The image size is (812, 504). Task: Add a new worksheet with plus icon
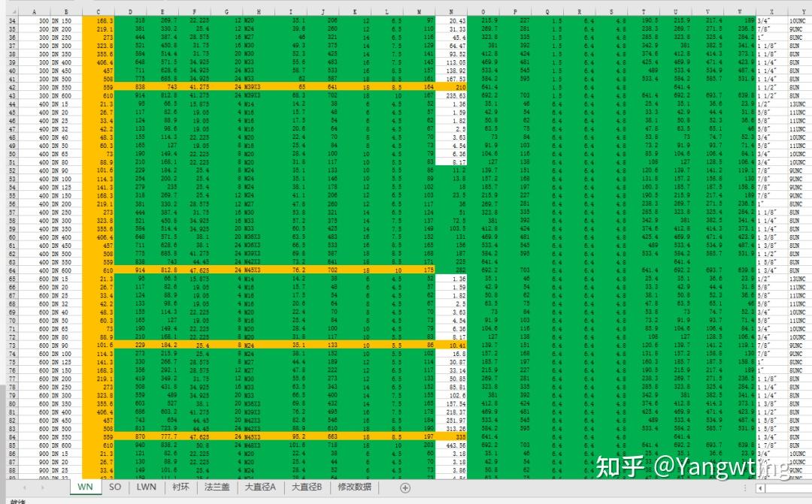coord(405,487)
